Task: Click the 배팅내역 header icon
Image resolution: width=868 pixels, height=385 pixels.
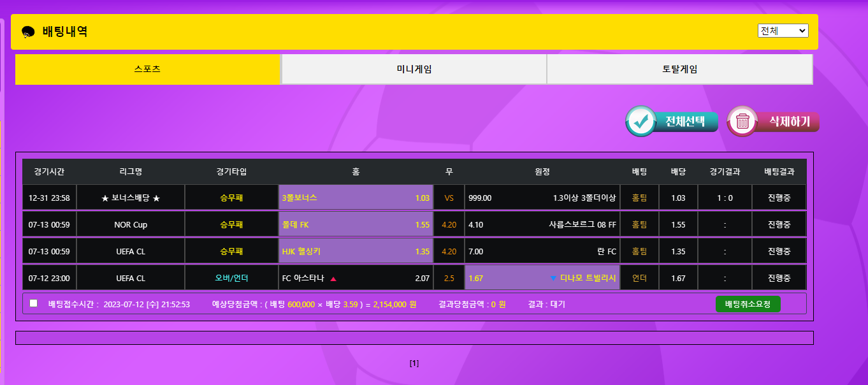Action: 28,32
